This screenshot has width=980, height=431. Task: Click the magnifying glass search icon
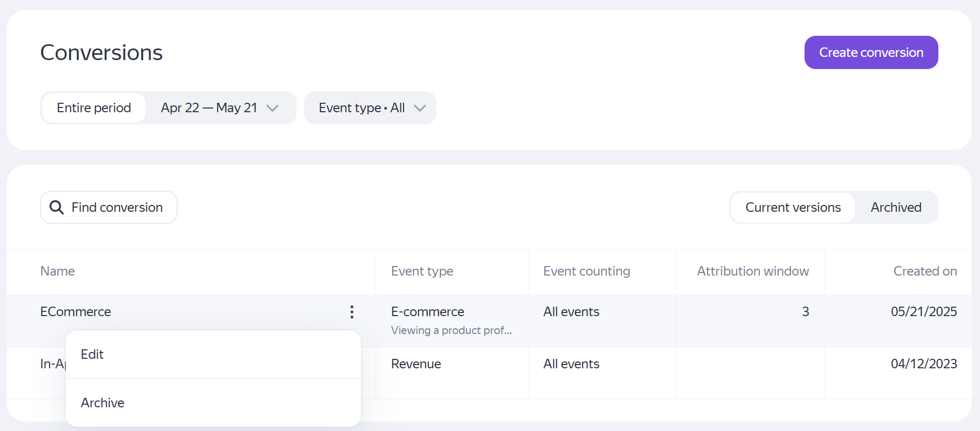click(56, 208)
